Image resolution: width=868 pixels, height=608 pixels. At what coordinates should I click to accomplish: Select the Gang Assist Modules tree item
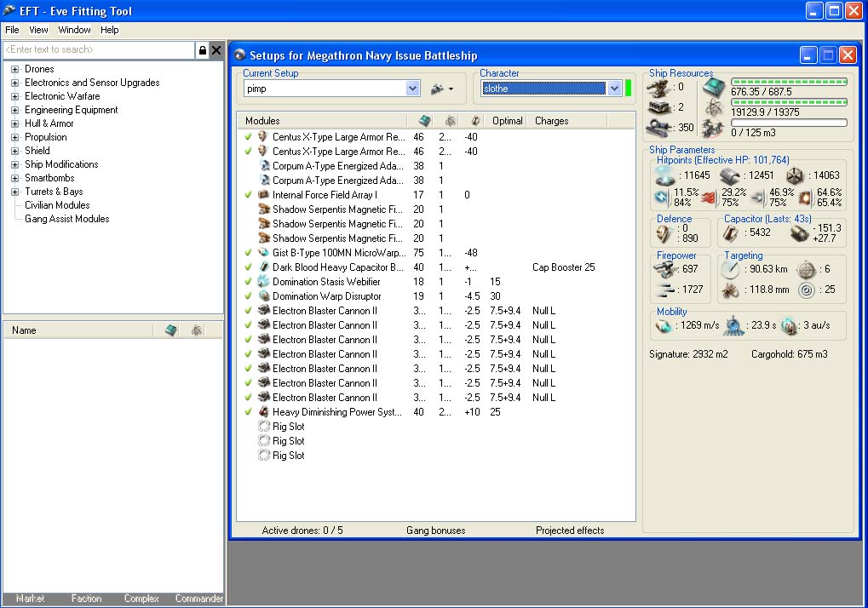click(67, 219)
